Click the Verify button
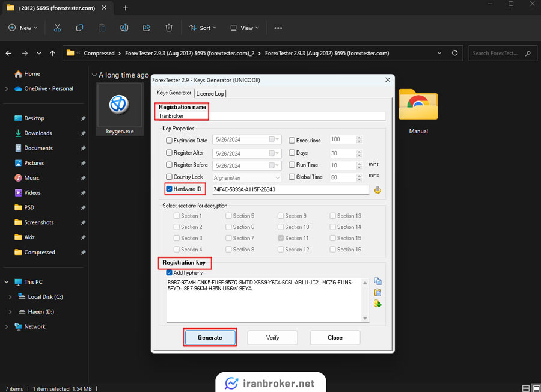 point(272,337)
